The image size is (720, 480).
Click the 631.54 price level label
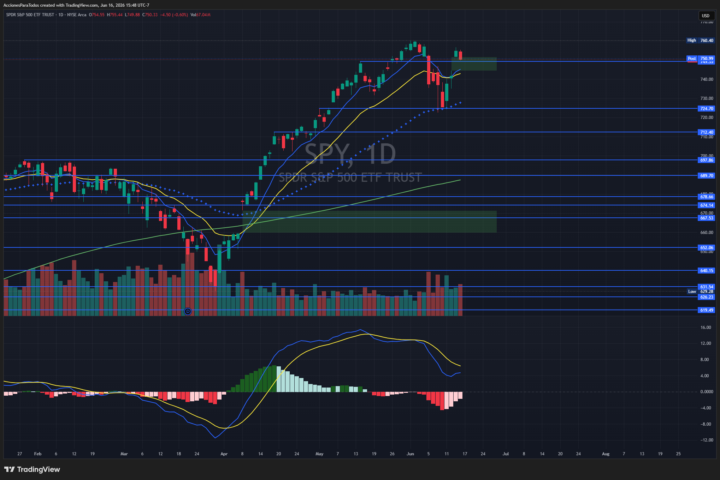click(706, 287)
